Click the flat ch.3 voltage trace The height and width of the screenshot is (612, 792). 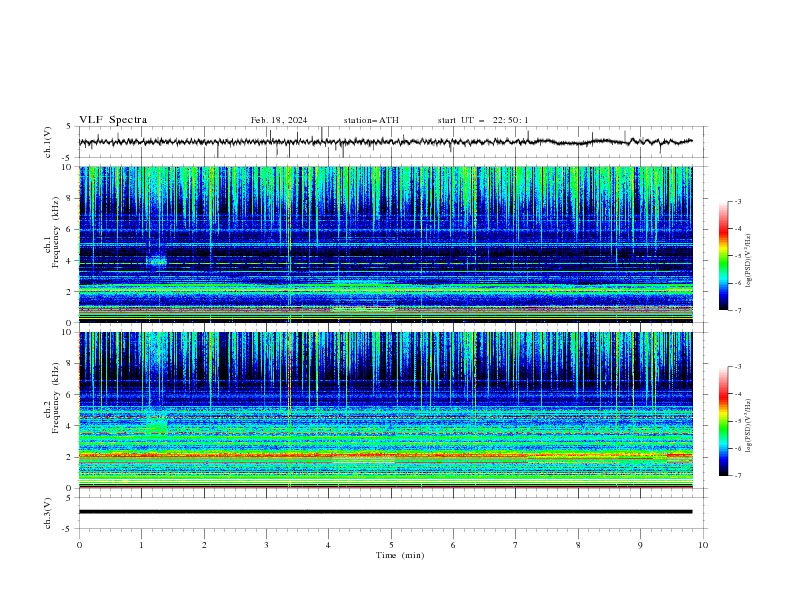click(385, 512)
